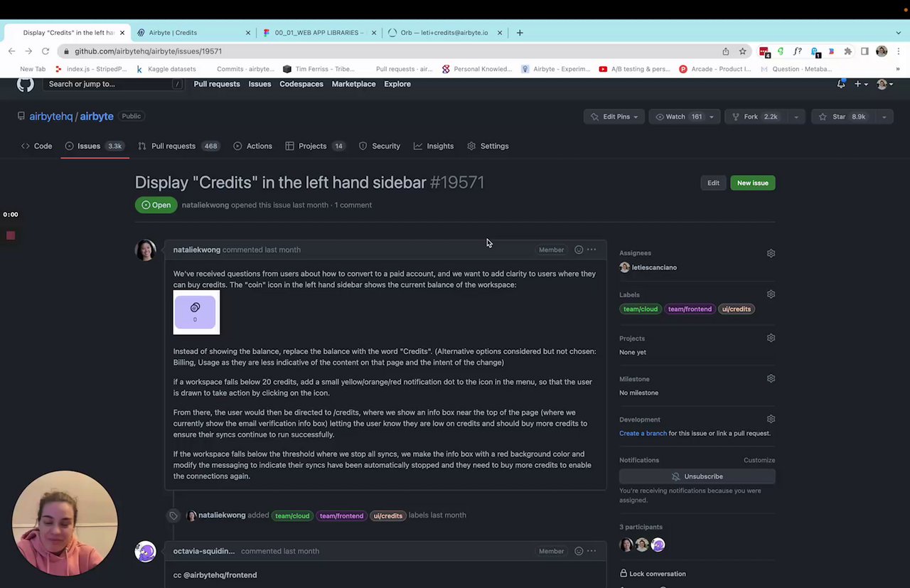Open the airbytehq organization link
The height and width of the screenshot is (588, 910).
(x=51, y=117)
